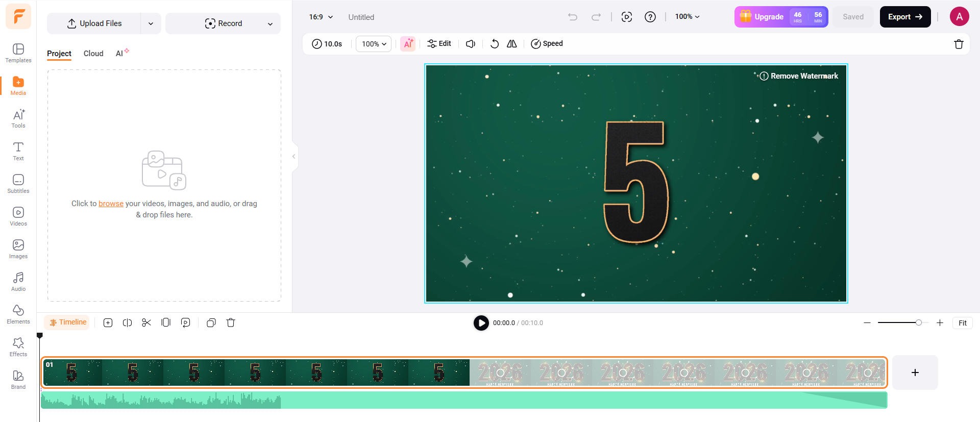Click the browse link in media panel
980x422 pixels.
(x=111, y=204)
